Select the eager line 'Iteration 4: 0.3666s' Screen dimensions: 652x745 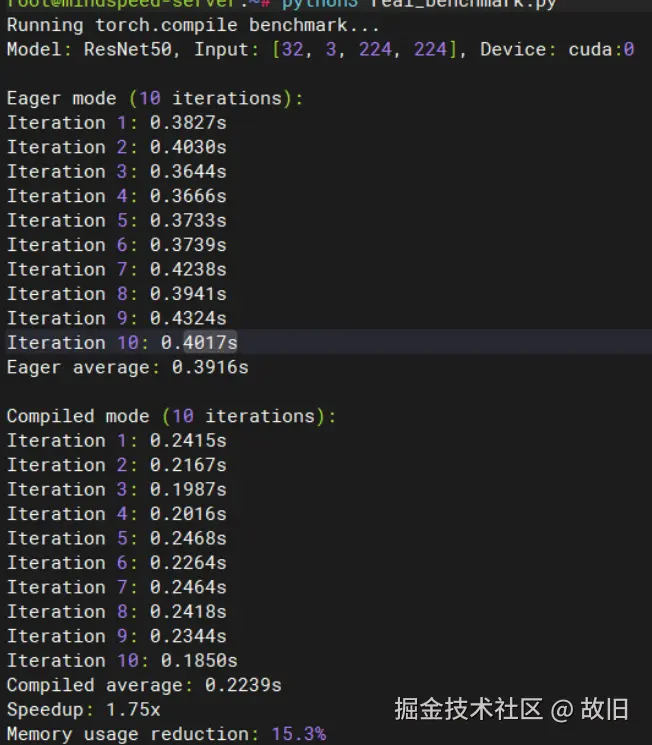pyautogui.click(x=116, y=196)
